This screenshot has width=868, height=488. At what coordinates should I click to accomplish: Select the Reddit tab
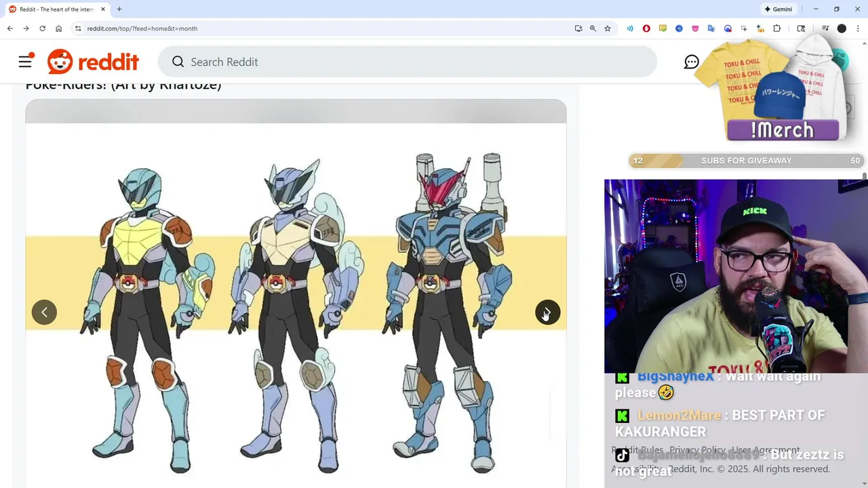click(x=57, y=9)
